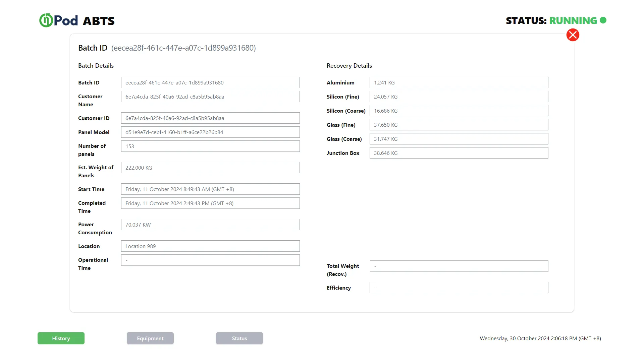Select the Efficiency field
This screenshot has height=362, width=644.
[x=459, y=288]
